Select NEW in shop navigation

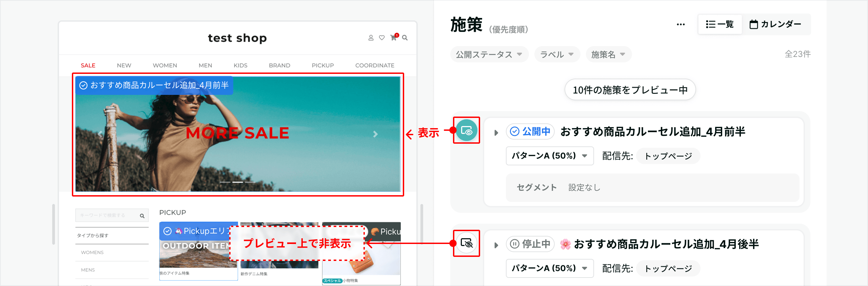(124, 65)
